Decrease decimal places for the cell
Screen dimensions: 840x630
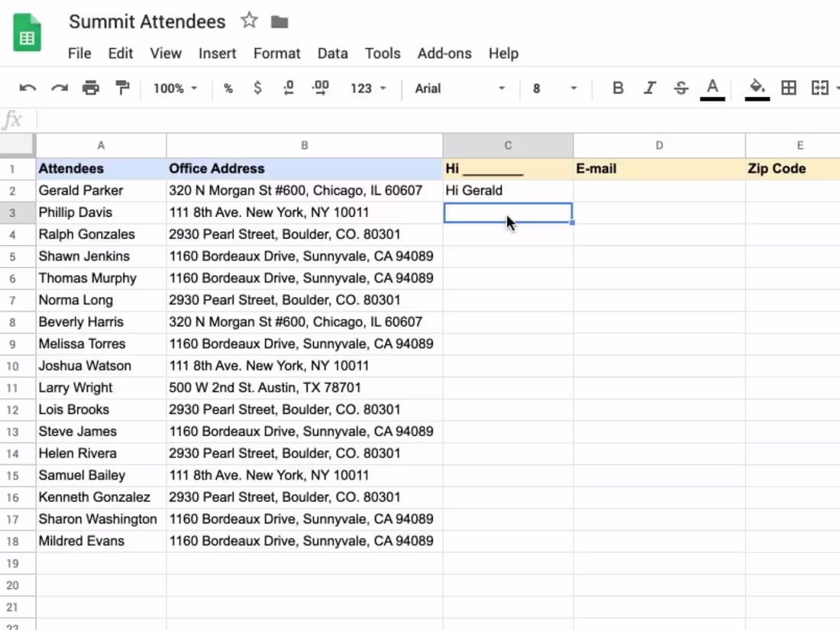coord(289,88)
